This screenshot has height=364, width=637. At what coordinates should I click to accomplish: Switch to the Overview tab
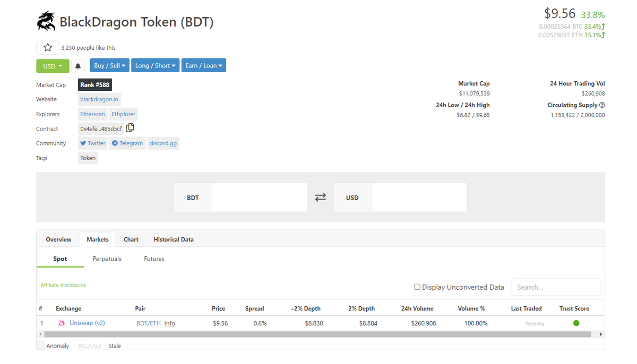click(58, 239)
